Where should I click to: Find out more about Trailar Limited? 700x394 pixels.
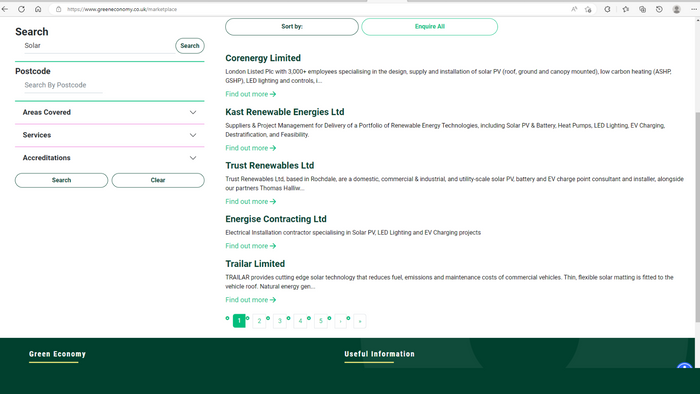tap(250, 300)
